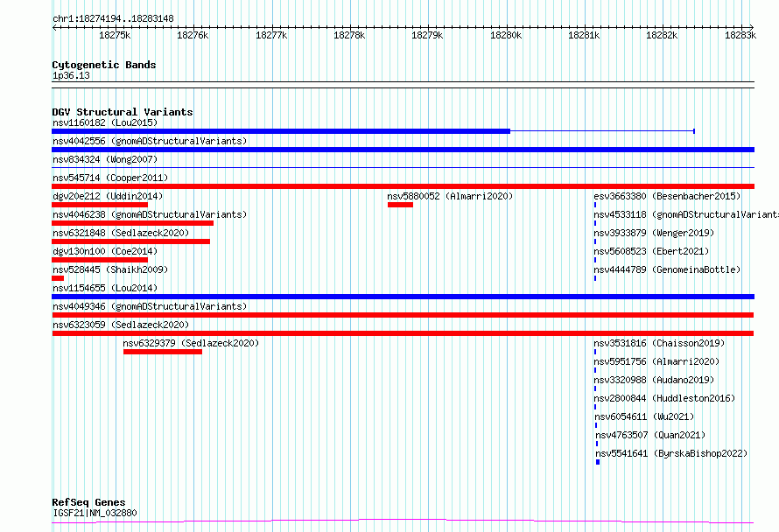Click the small blue mark under nsv5541641
The height and width of the screenshot is (532, 779).
pos(598,462)
